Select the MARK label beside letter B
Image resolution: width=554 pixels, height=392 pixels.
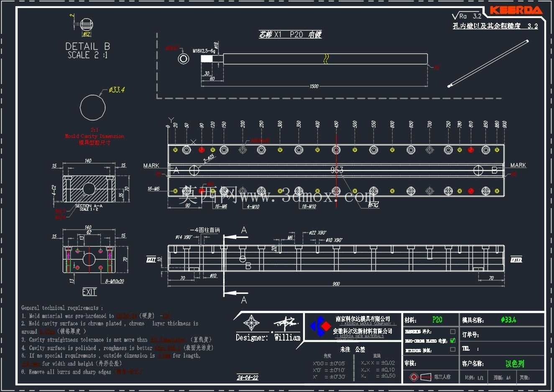[x=518, y=165]
